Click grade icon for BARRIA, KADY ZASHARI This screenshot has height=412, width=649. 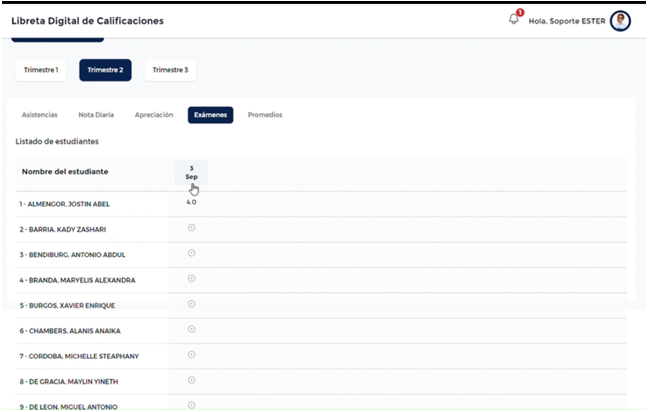191,228
